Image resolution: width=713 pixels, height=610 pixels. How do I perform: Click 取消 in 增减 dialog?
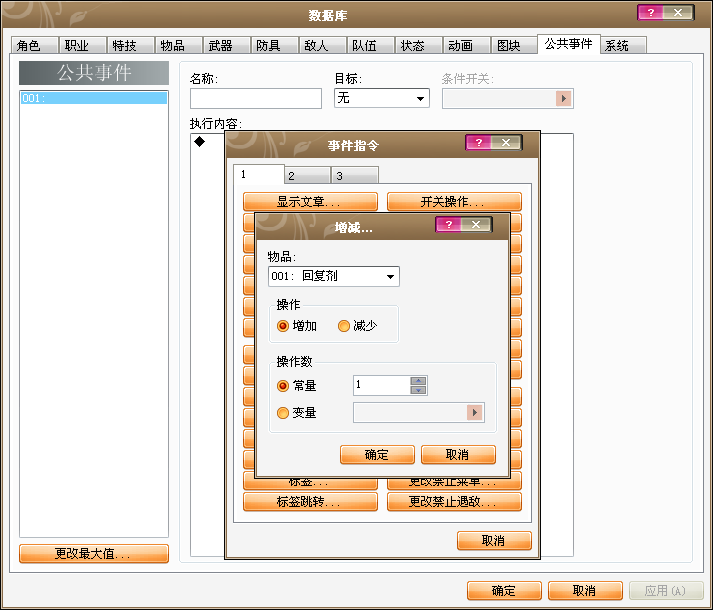click(x=458, y=454)
